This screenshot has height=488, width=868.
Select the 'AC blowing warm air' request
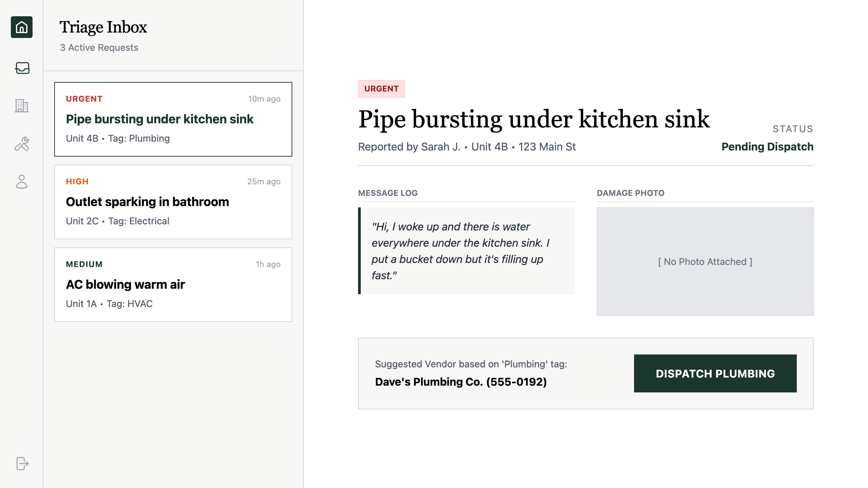click(x=173, y=285)
